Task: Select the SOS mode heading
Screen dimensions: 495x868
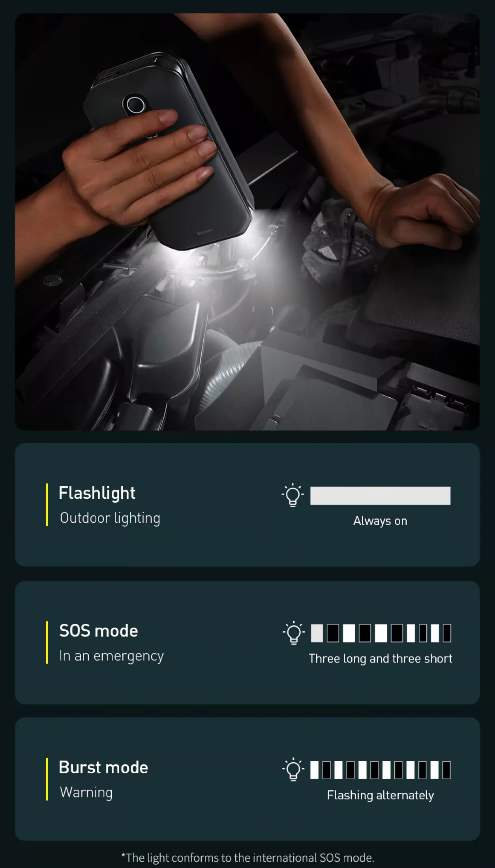Action: (99, 630)
